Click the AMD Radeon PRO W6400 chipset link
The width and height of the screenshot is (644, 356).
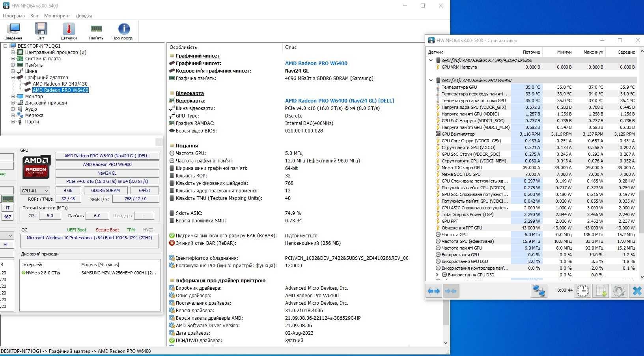click(x=316, y=63)
